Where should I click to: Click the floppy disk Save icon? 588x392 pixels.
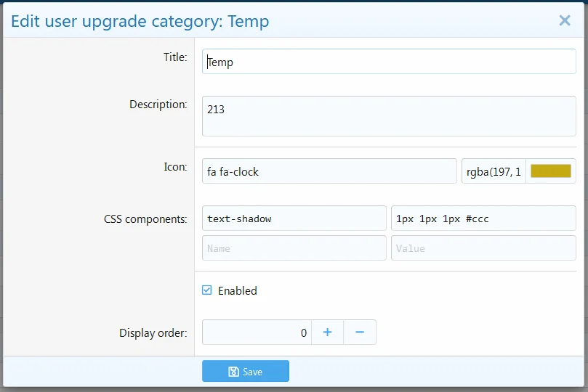click(233, 372)
